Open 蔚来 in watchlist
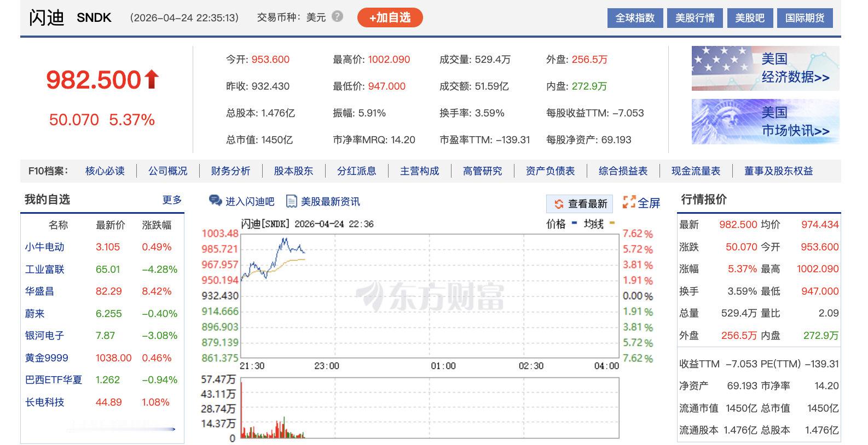 click(35, 314)
